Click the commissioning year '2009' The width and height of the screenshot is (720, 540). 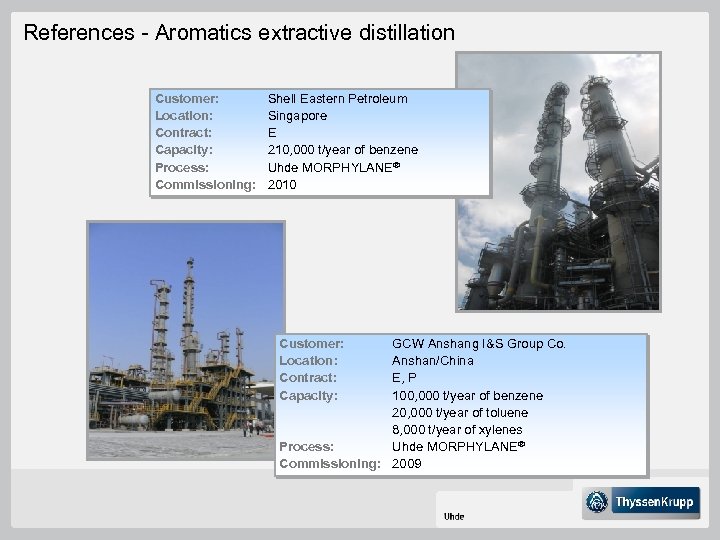pyautogui.click(x=406, y=464)
